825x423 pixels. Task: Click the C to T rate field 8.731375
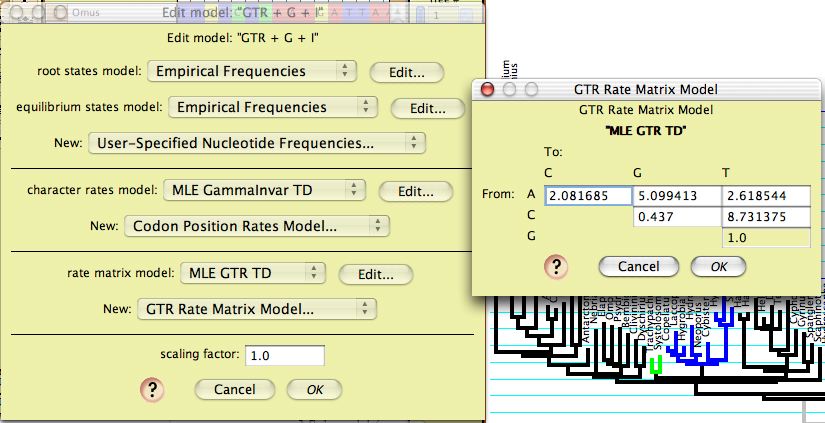point(765,216)
